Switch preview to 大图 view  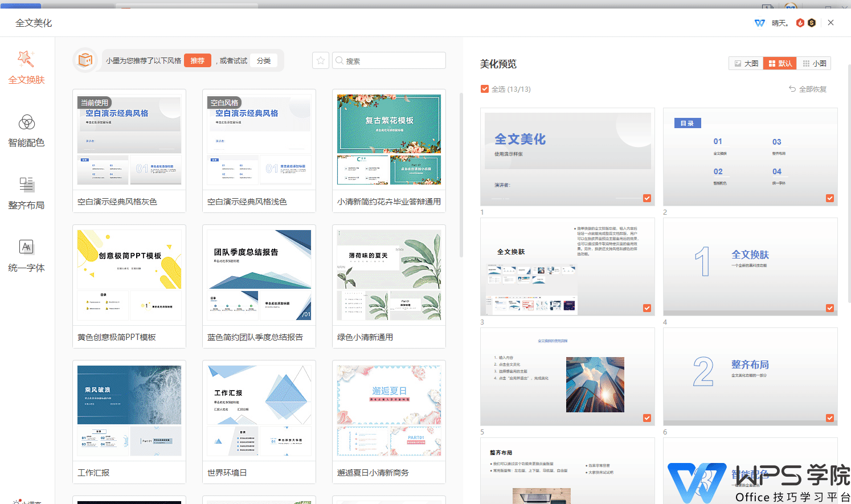tap(746, 63)
